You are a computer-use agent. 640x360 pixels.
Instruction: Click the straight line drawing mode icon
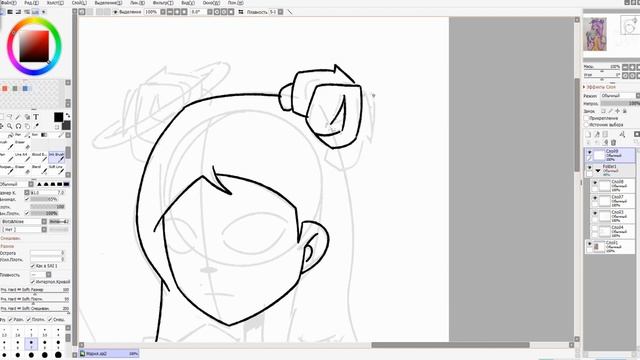[290, 12]
